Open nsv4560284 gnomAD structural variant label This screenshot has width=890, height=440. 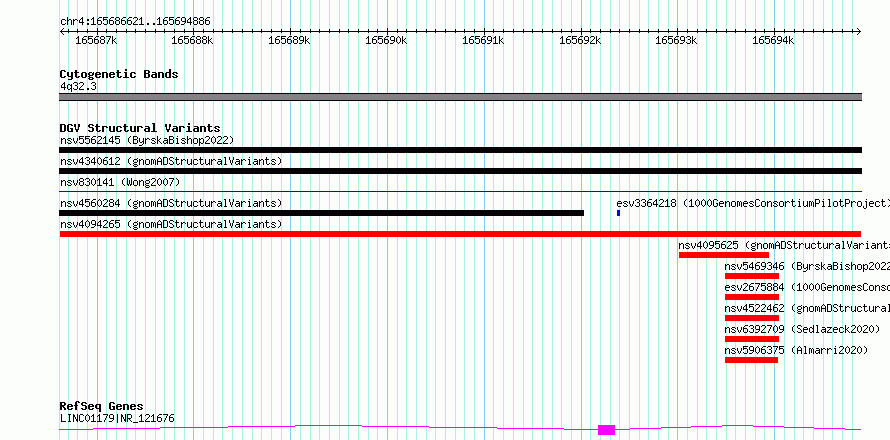point(171,203)
